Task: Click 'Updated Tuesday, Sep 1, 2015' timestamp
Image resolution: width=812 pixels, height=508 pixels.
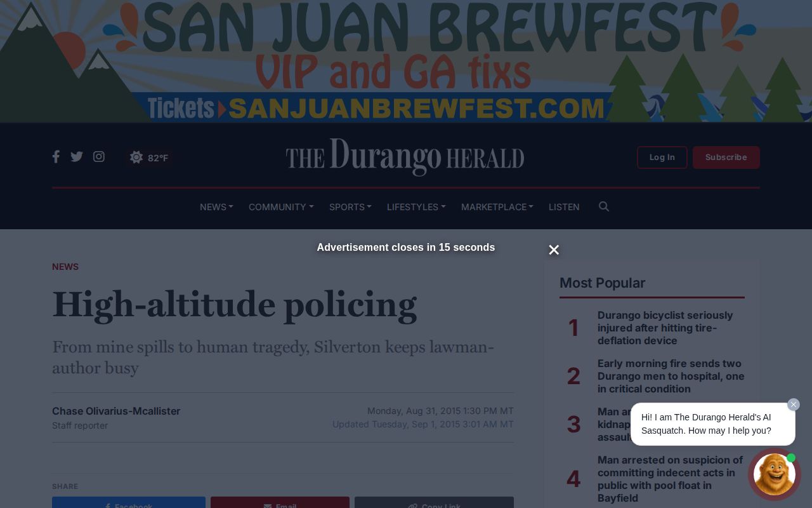Action: [423, 424]
